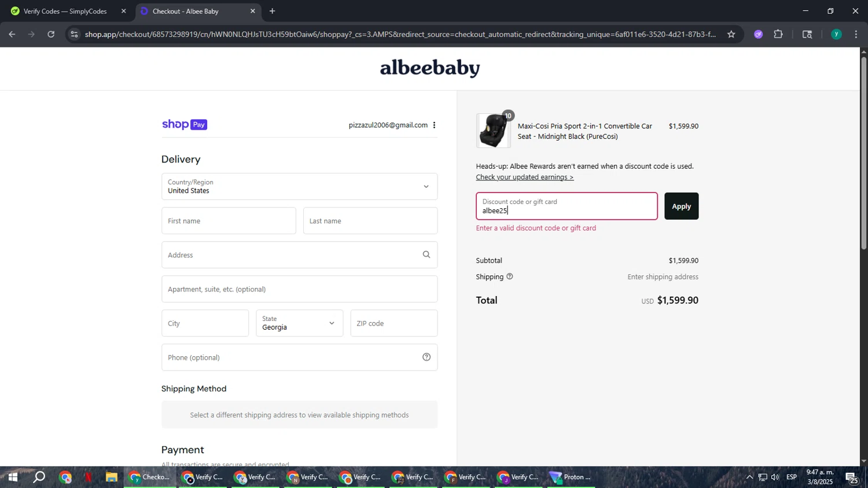
Task: Click the purple extension icon in toolbar
Action: [x=758, y=34]
